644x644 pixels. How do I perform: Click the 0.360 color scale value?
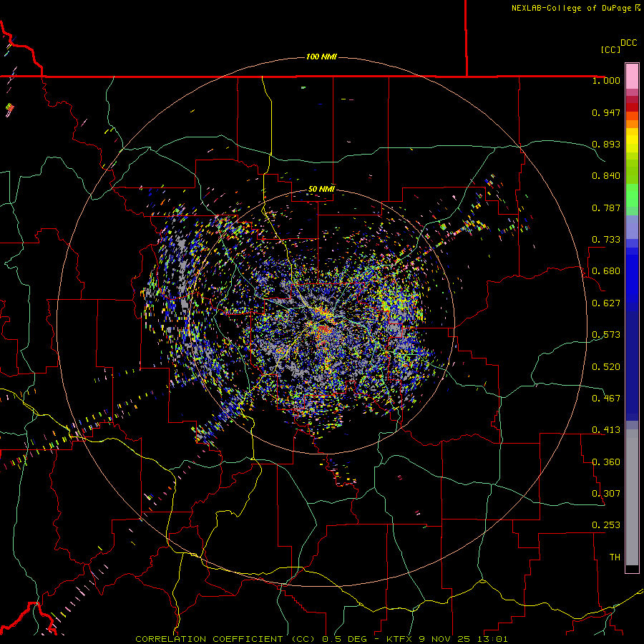pyautogui.click(x=606, y=462)
